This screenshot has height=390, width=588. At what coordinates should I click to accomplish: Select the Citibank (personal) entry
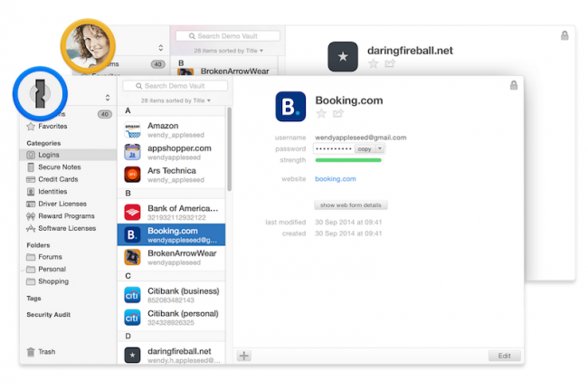(x=172, y=318)
